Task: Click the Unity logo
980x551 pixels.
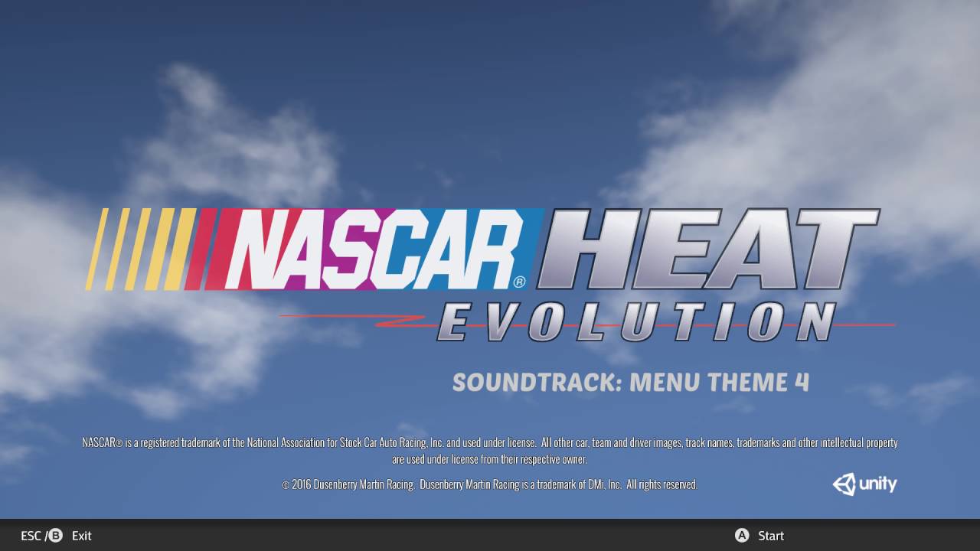Action: pyautogui.click(x=864, y=484)
